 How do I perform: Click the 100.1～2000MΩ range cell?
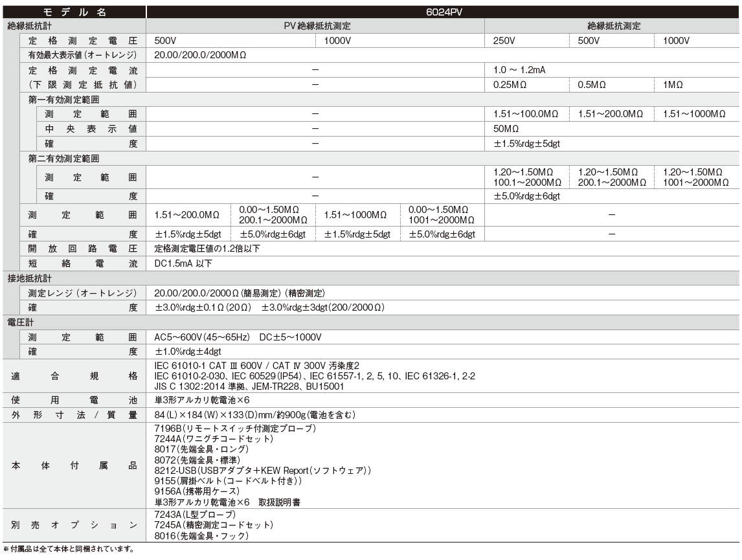[x=527, y=183]
